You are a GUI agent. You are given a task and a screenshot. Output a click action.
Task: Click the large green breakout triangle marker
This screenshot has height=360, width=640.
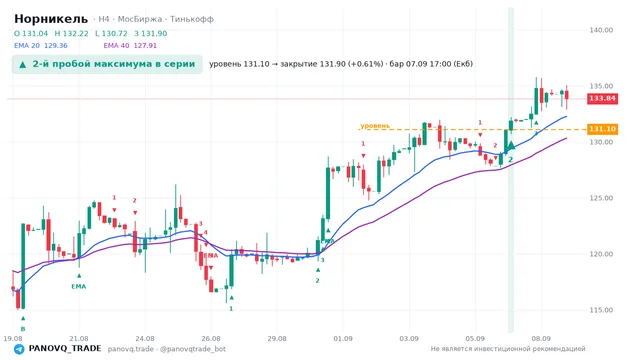[511, 145]
